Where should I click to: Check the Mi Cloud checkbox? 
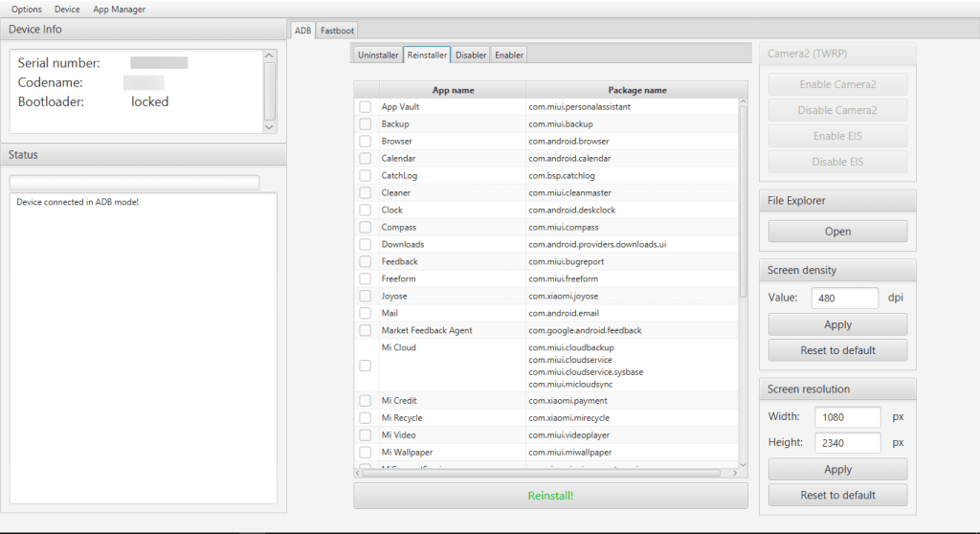[x=366, y=366]
